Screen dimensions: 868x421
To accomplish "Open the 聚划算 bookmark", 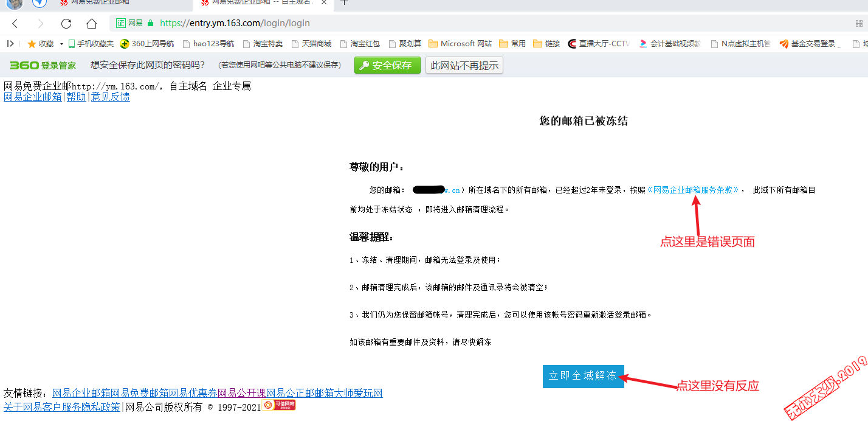I will point(405,44).
